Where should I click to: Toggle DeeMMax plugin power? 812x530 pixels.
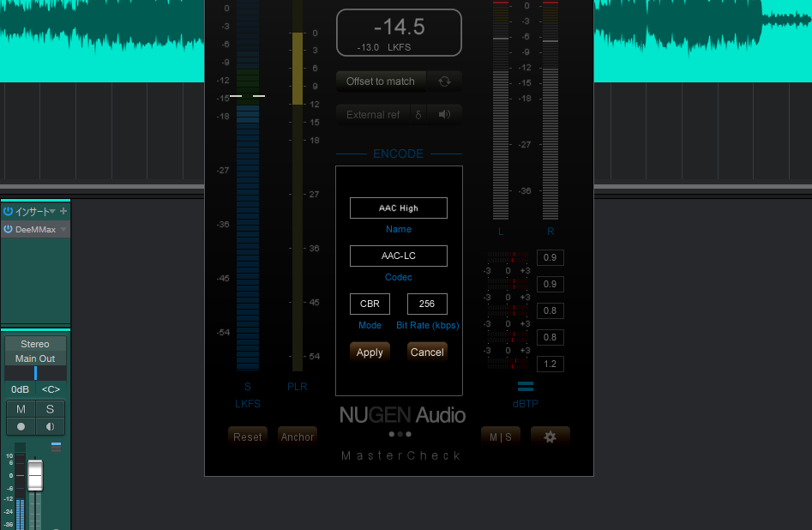[x=8, y=229]
